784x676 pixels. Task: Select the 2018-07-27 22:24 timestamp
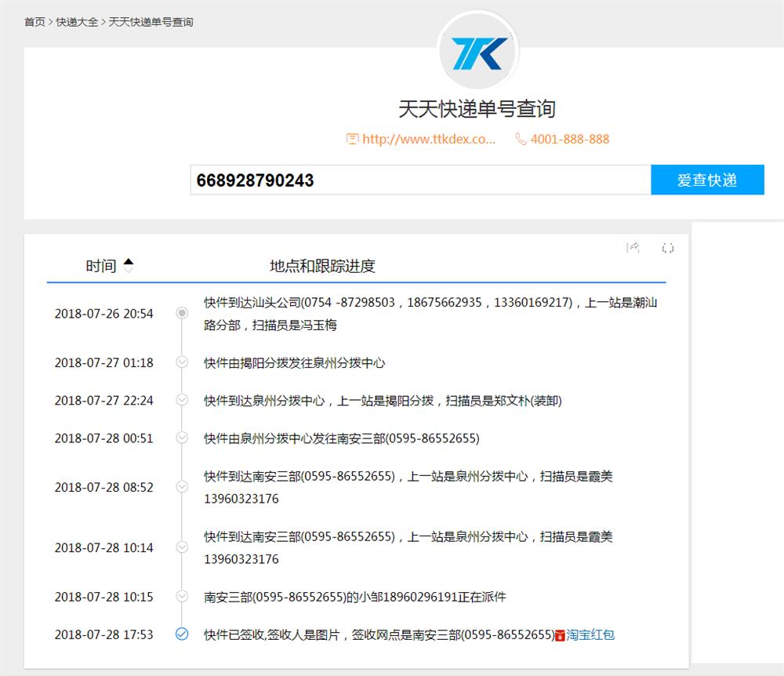(104, 401)
